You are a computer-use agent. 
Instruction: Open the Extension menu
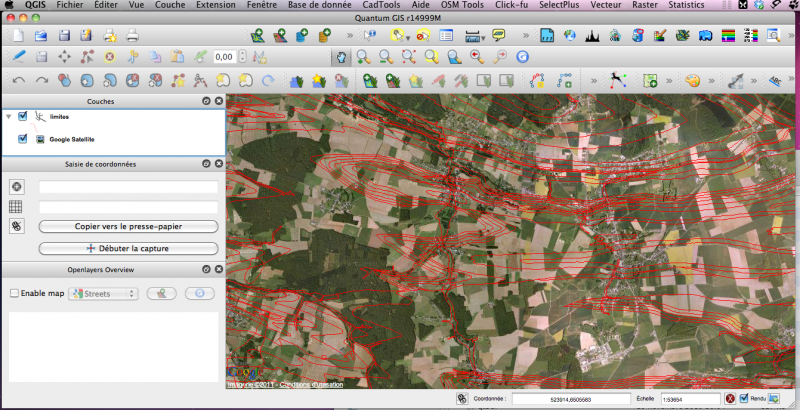(x=216, y=5)
